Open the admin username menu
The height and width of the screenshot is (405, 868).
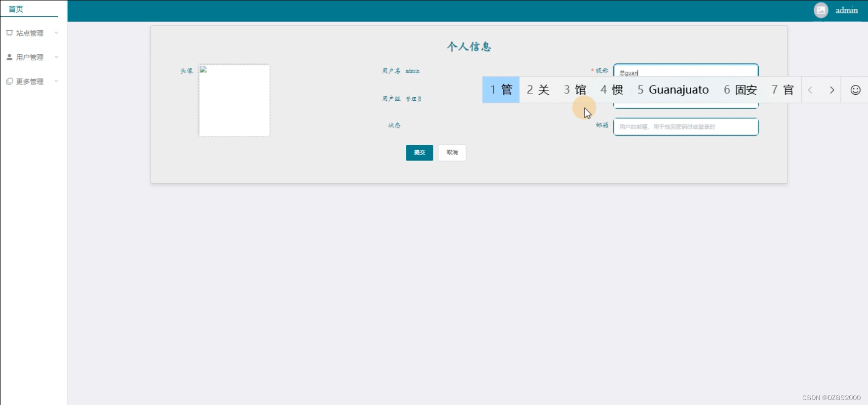click(846, 10)
